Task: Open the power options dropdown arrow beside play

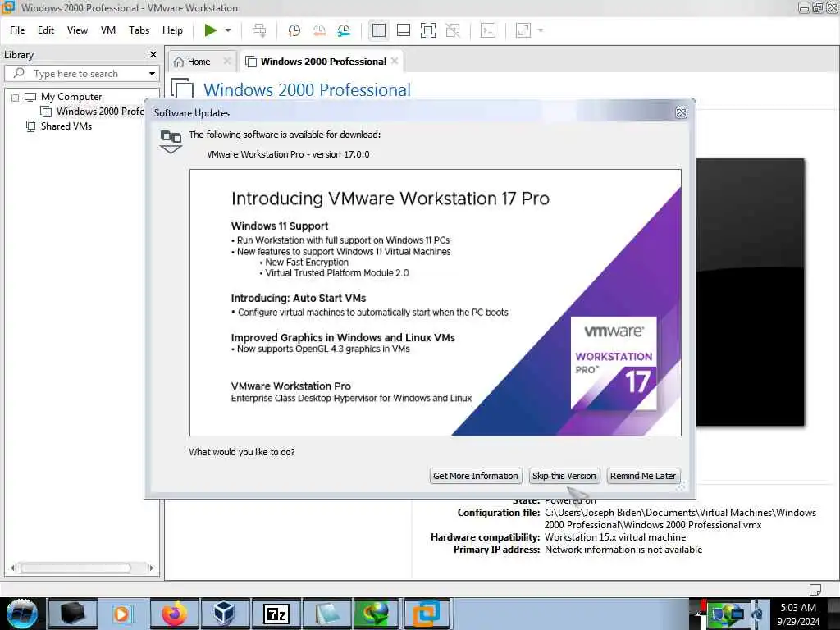Action: pyautogui.click(x=228, y=30)
